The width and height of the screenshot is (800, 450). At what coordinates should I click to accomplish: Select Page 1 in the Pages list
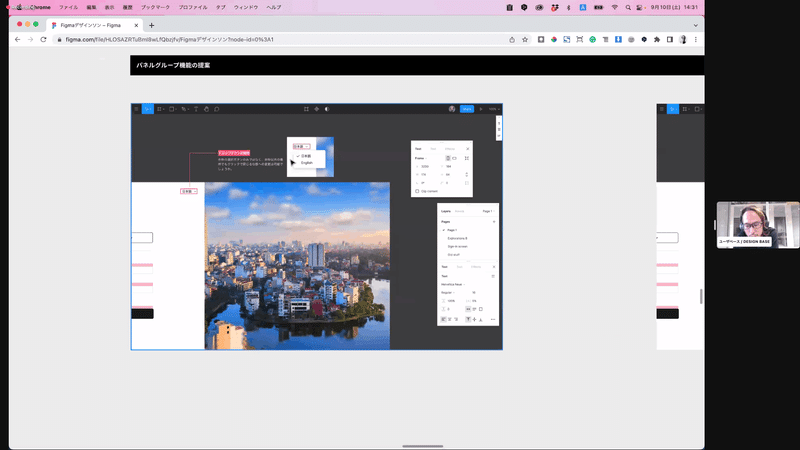(452, 230)
